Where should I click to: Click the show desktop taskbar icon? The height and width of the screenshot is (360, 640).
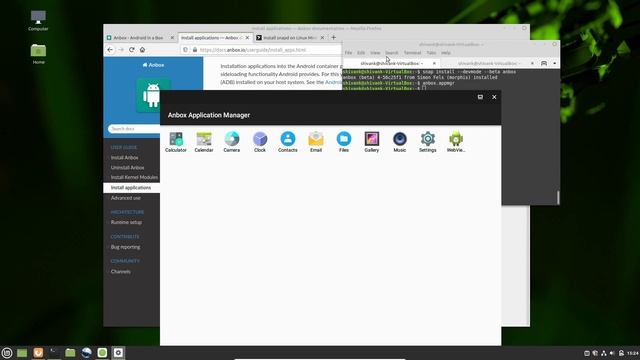(x=22, y=353)
